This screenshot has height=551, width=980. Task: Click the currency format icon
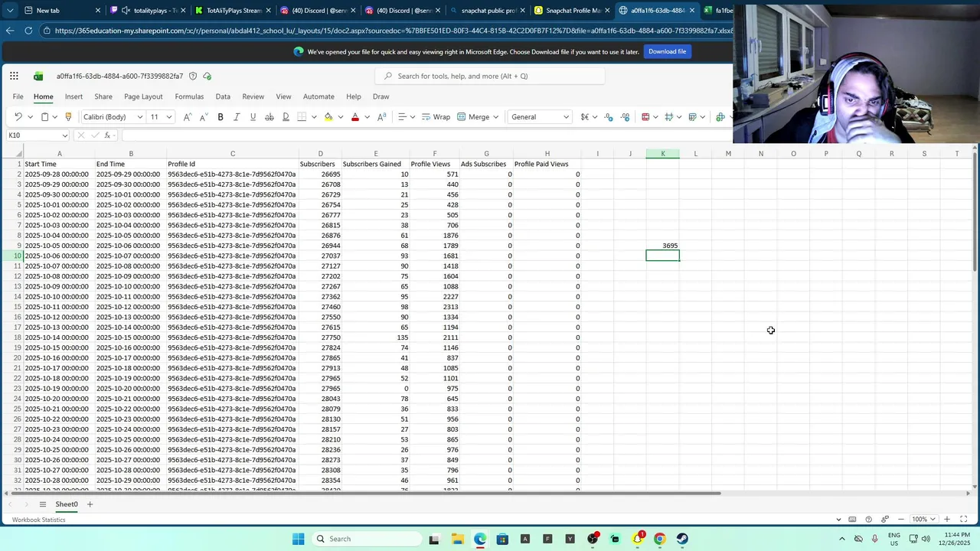pos(585,117)
